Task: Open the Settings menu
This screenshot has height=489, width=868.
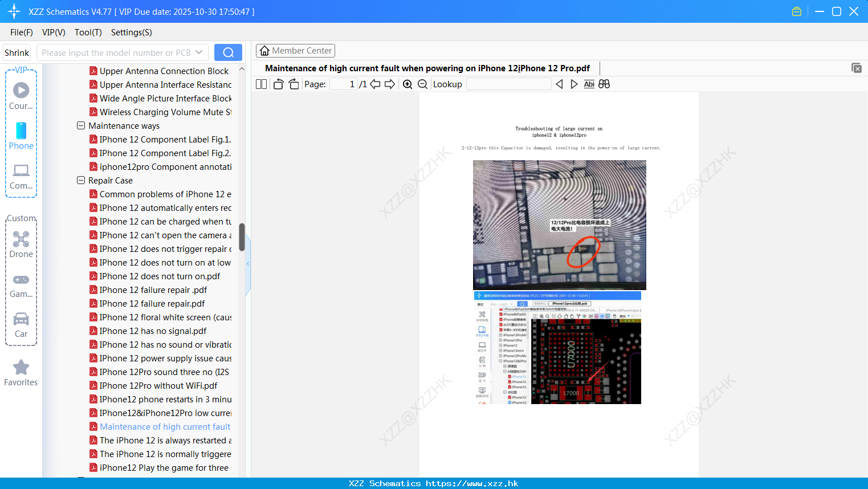Action: coord(132,32)
